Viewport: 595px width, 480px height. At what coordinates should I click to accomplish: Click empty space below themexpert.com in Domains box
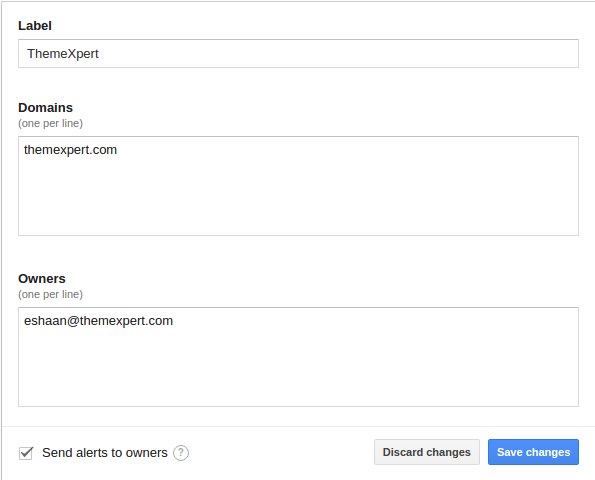tap(298, 197)
